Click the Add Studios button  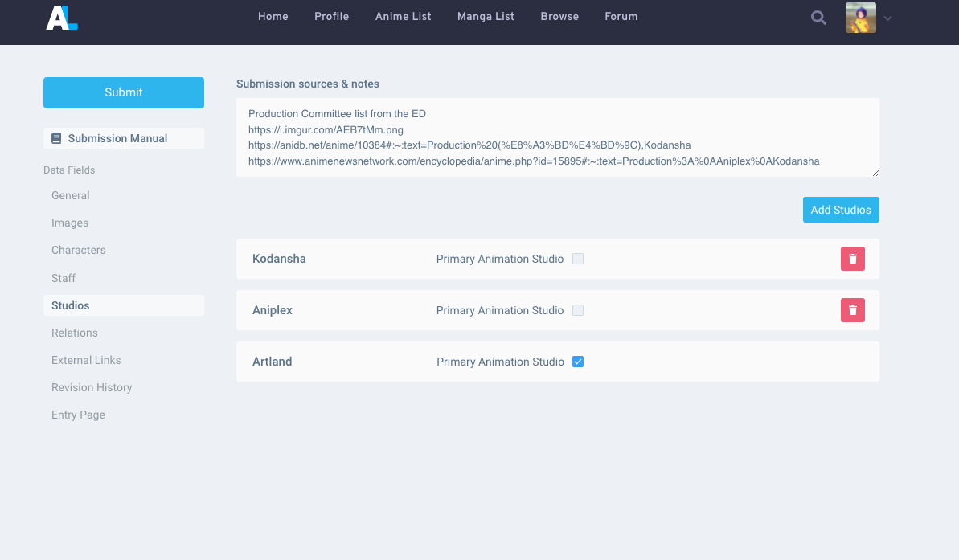tap(840, 210)
